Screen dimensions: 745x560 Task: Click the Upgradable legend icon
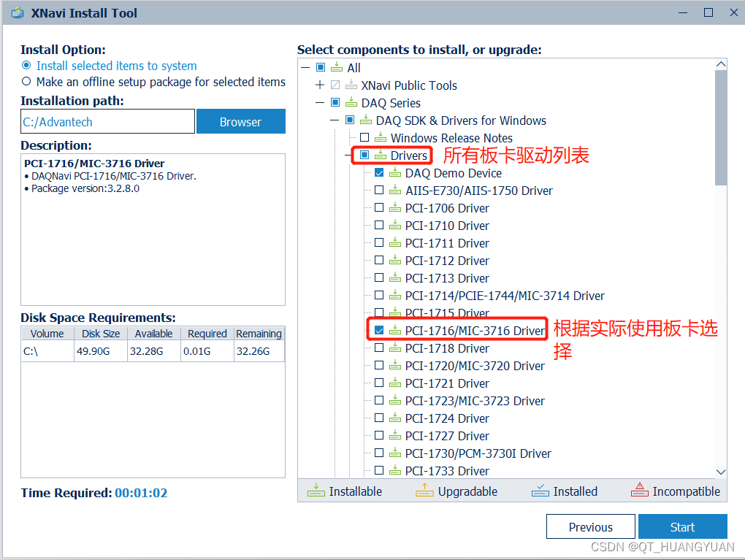tap(424, 491)
